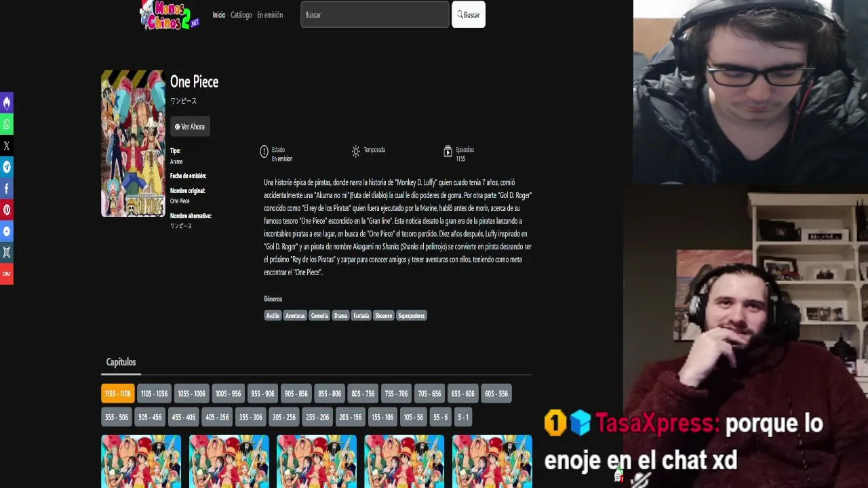Select the Superpoderes genre tag
Image resolution: width=868 pixels, height=488 pixels.
click(412, 316)
